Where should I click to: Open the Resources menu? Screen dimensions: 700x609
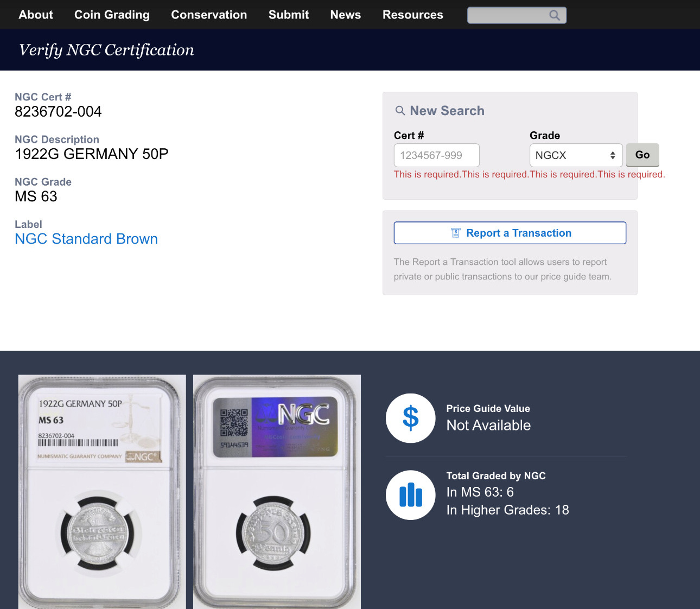(413, 15)
